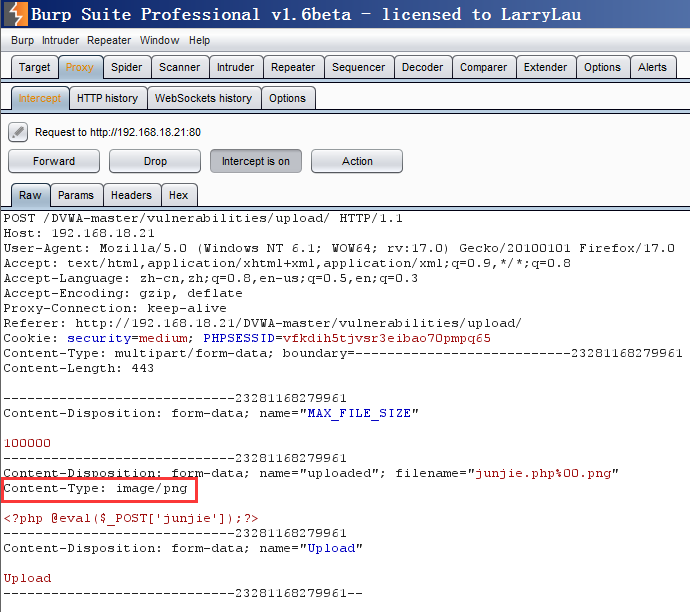The height and width of the screenshot is (612, 690).
Task: Click the PHPSESSID cookie value
Action: [x=386, y=338]
